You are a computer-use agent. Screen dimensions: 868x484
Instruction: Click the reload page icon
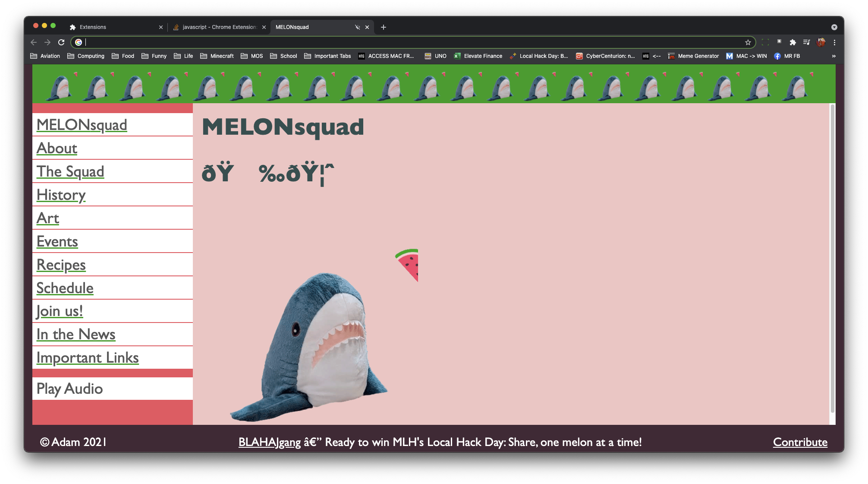61,42
